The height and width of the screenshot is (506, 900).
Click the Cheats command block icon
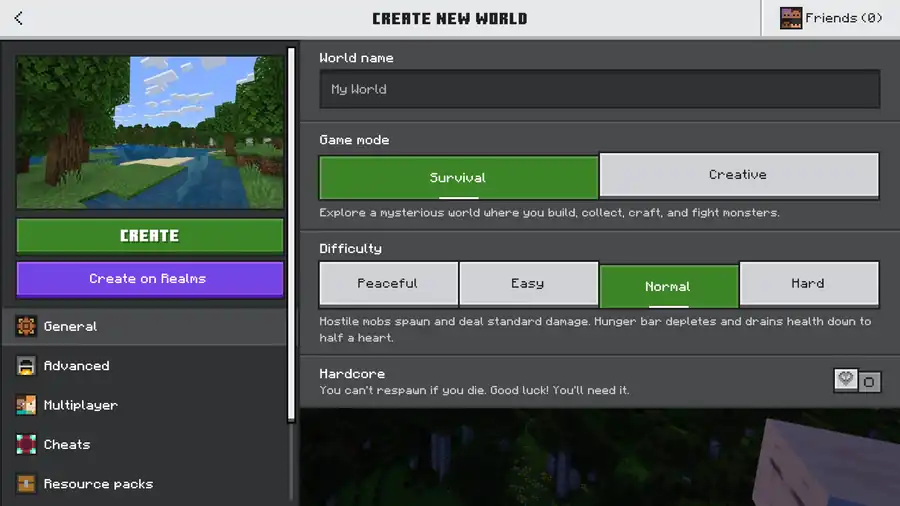pyautogui.click(x=26, y=444)
